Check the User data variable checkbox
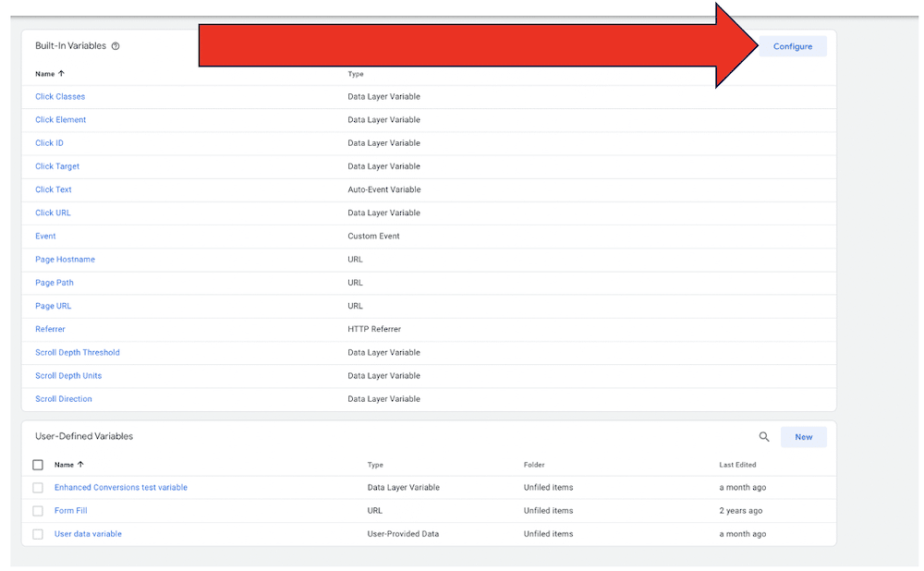 38,533
